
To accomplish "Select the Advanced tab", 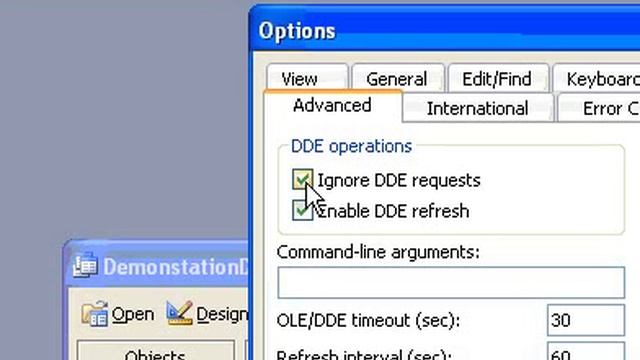I will click(332, 105).
